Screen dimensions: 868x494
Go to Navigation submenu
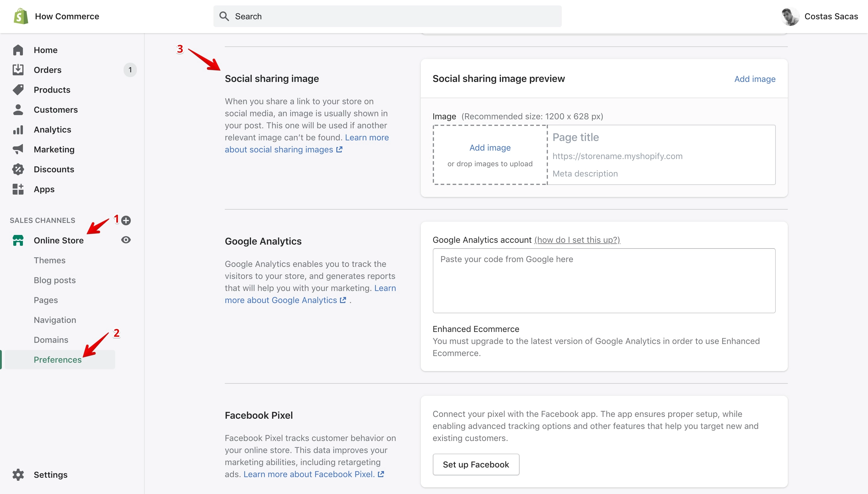click(x=55, y=320)
